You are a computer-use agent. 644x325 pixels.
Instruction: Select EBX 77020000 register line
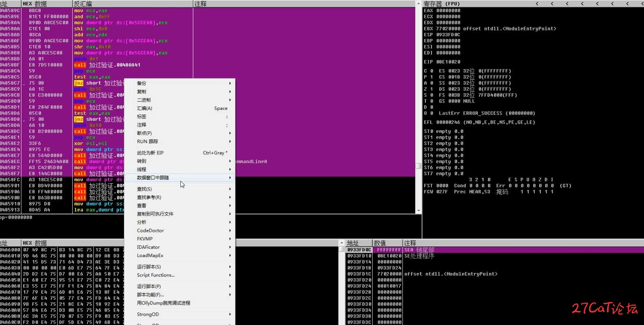tap(490, 29)
